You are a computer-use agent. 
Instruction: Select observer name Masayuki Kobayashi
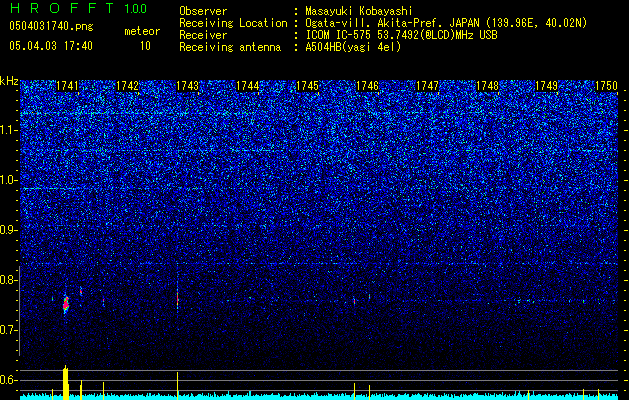pyautogui.click(x=359, y=11)
